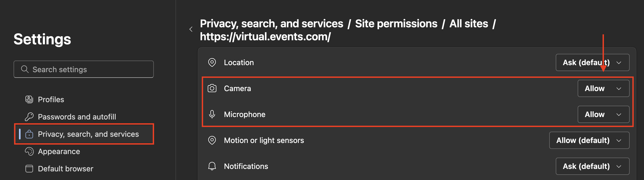Viewport: 644px width, 180px height.
Task: Open Default browser settings
Action: (66, 169)
